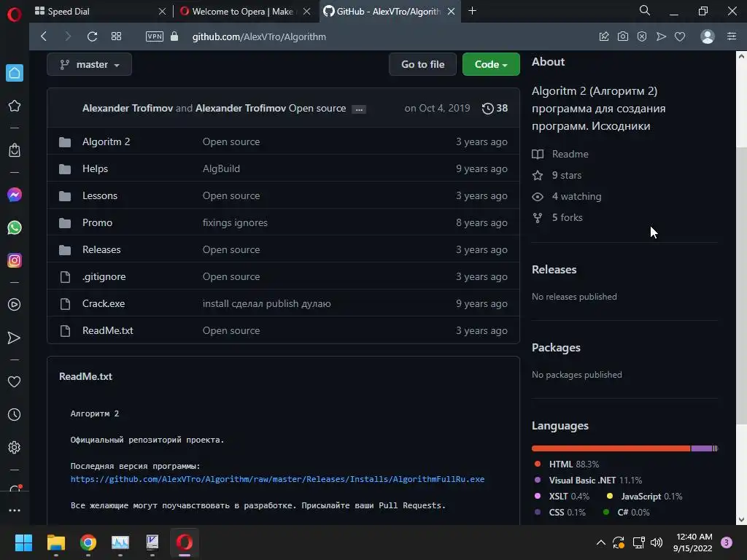
Task: Open ad blocker shield settings
Action: click(x=642, y=36)
